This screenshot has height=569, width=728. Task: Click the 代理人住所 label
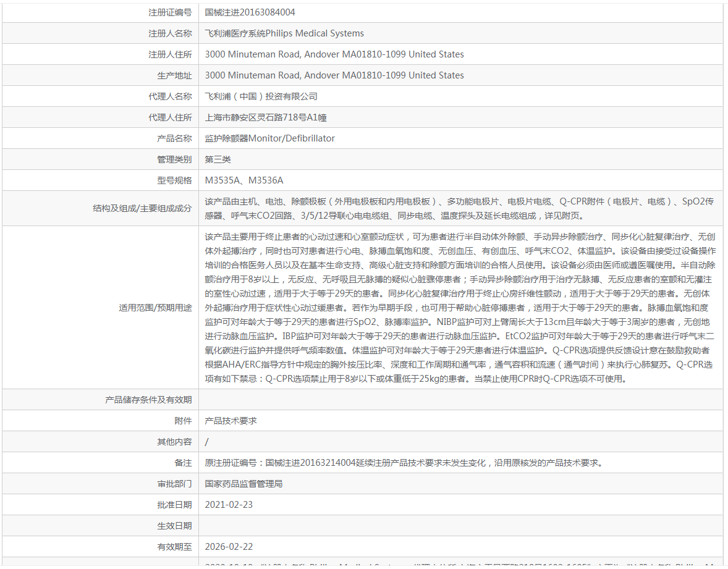(170, 117)
